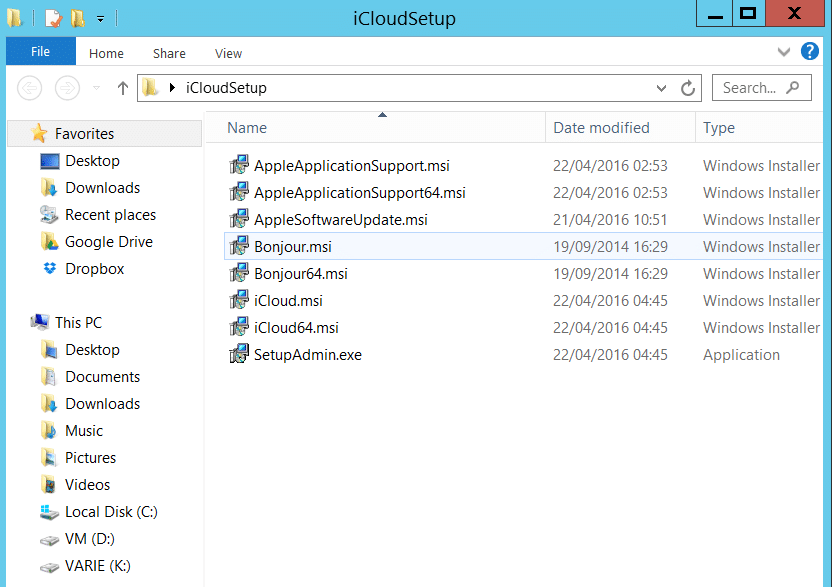The image size is (832, 587).
Task: Click the AppleSoftwareUpdate.msi file icon
Action: pos(239,219)
